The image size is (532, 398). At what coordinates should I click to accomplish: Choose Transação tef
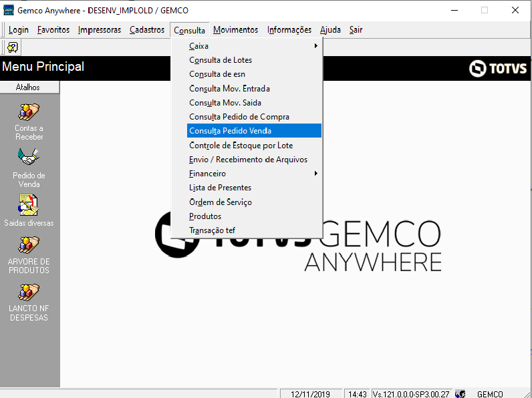(x=254, y=230)
